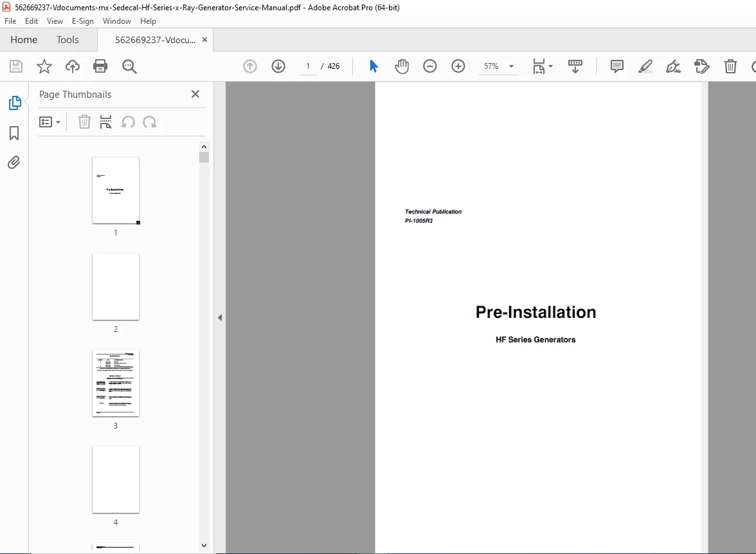Click the PI-1005R3 text
Viewport: 756px width, 554px height.
(419, 221)
